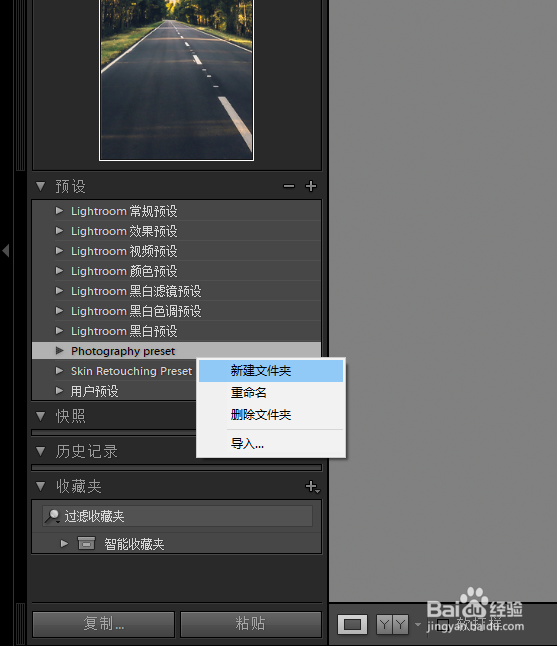Click the 粘贴 button
This screenshot has width=557, height=646.
[x=250, y=624]
